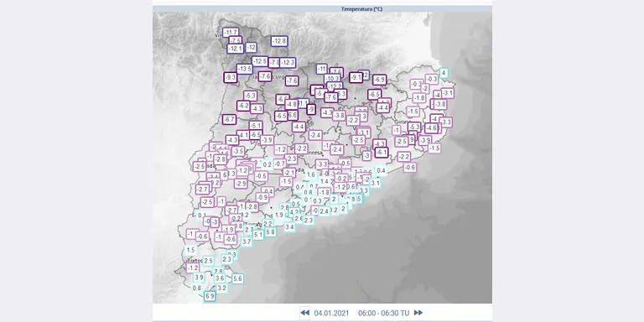Select the -9.3 station label
644x322 pixels.
point(231,77)
